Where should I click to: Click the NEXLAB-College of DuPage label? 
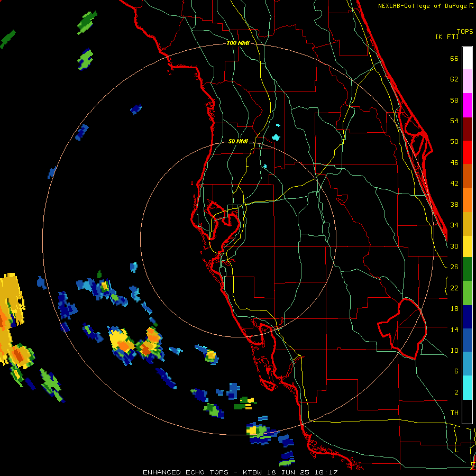tap(423, 6)
